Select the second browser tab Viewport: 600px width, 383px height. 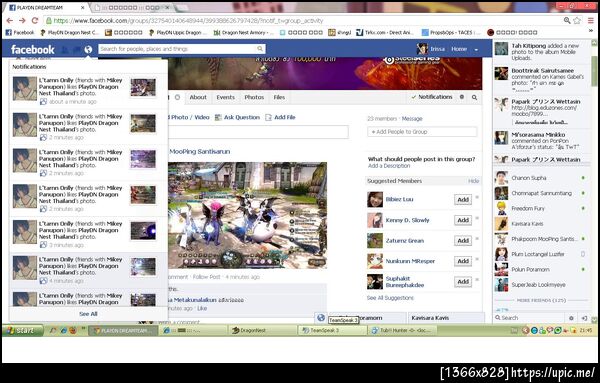coord(132,8)
